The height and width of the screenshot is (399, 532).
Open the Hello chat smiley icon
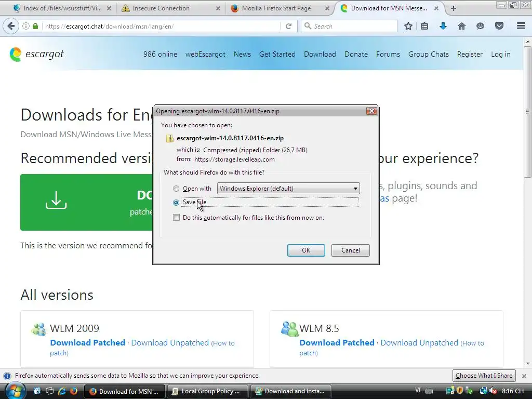pos(480,26)
